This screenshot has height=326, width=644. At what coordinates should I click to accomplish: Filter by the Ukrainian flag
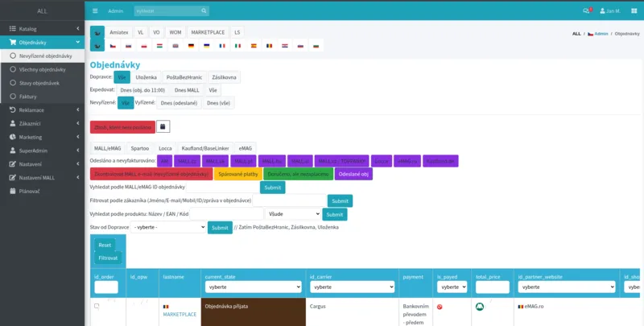[207, 46]
